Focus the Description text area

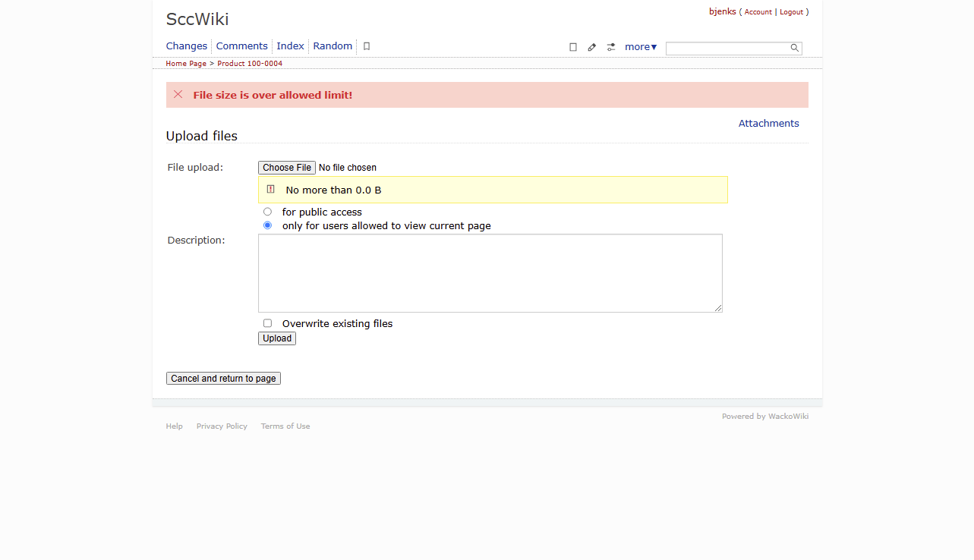490,273
